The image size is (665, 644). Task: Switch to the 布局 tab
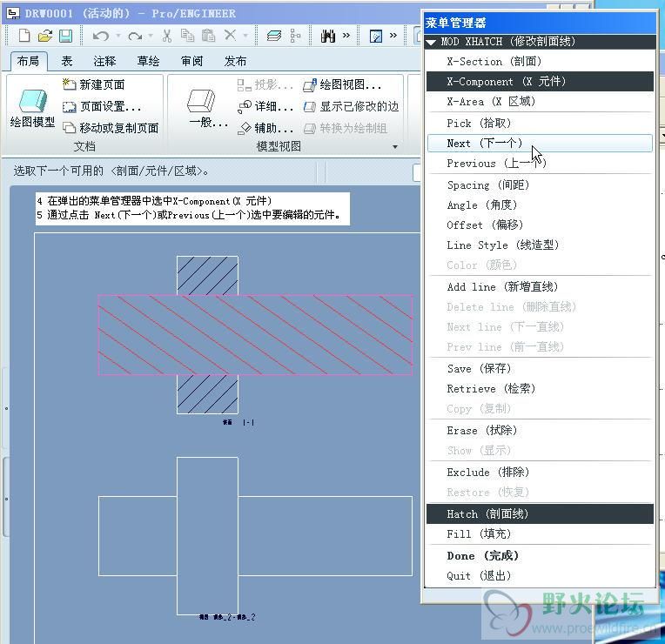tap(29, 62)
